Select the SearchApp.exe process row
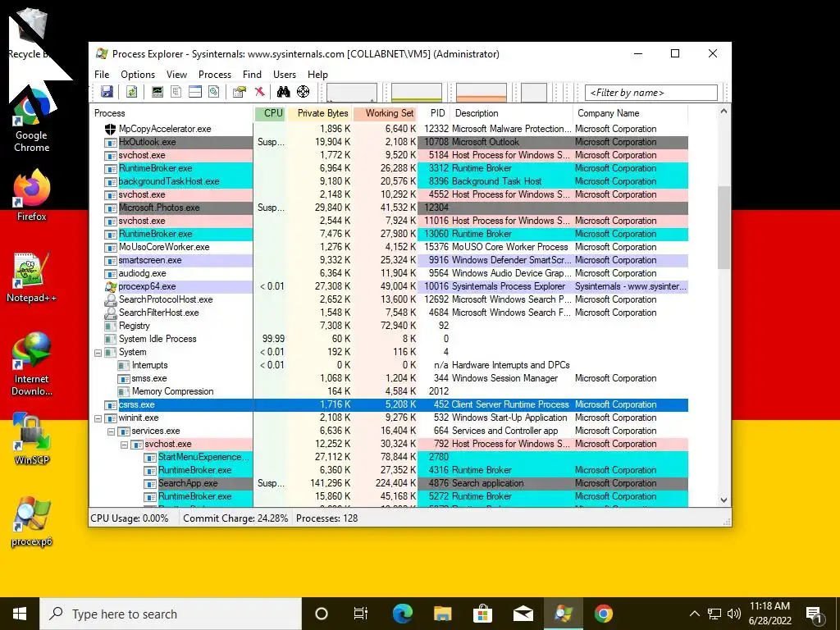 coord(389,484)
